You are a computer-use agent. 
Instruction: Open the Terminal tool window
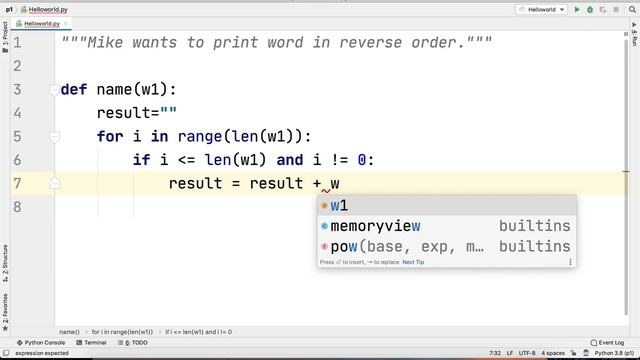tap(91, 342)
